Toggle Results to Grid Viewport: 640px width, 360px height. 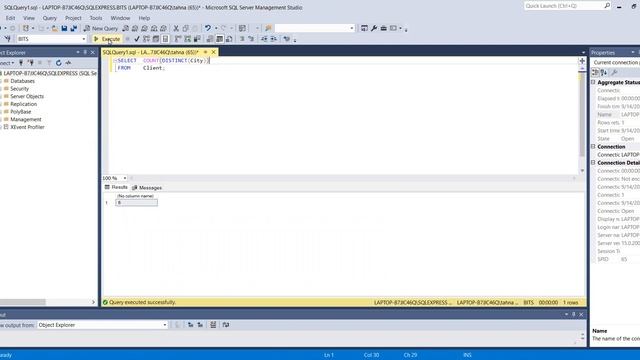point(220,39)
